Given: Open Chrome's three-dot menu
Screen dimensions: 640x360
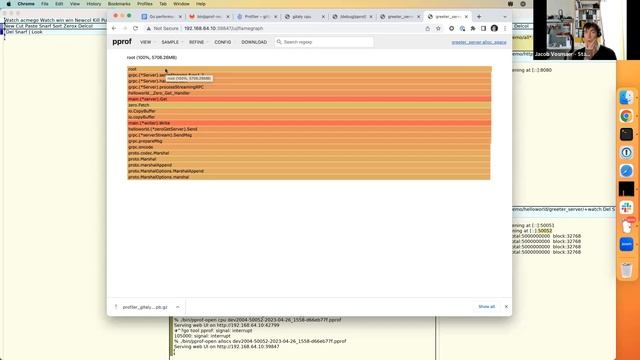Looking at the screenshot, I should point(505,29).
